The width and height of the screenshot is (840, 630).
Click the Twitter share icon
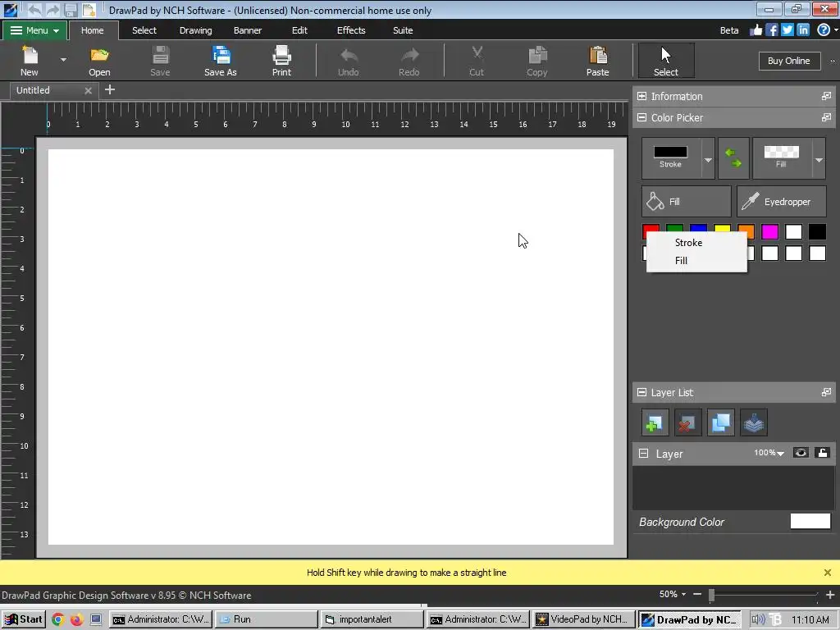[x=787, y=30]
